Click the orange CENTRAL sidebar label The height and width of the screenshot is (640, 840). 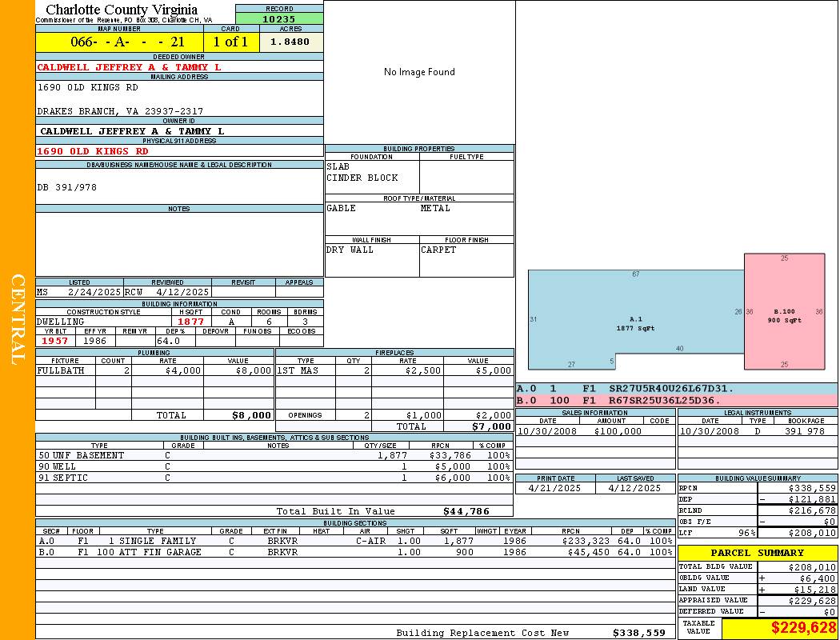(18, 320)
